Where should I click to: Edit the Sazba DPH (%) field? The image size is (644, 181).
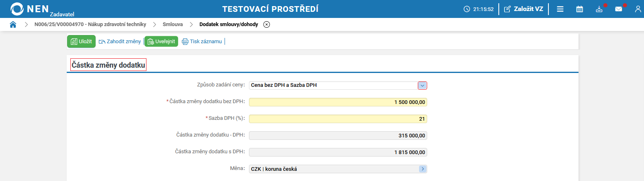click(338, 119)
